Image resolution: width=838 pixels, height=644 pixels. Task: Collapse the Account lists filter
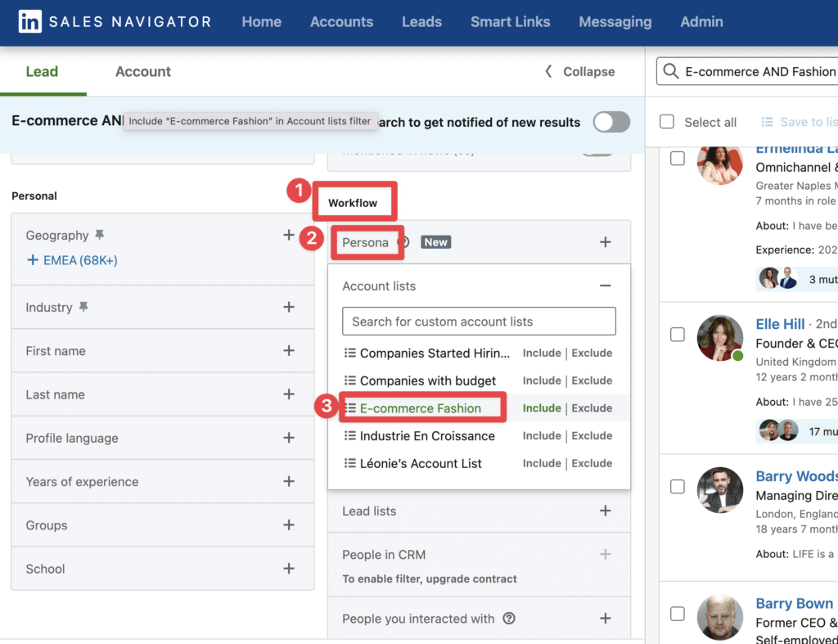coord(605,286)
